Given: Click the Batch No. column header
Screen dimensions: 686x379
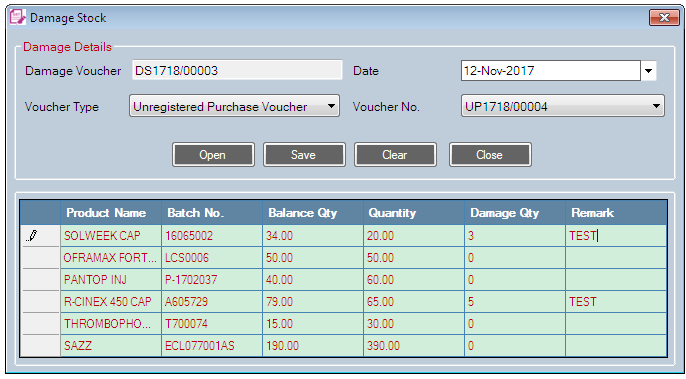Looking at the screenshot, I should 212,213.
